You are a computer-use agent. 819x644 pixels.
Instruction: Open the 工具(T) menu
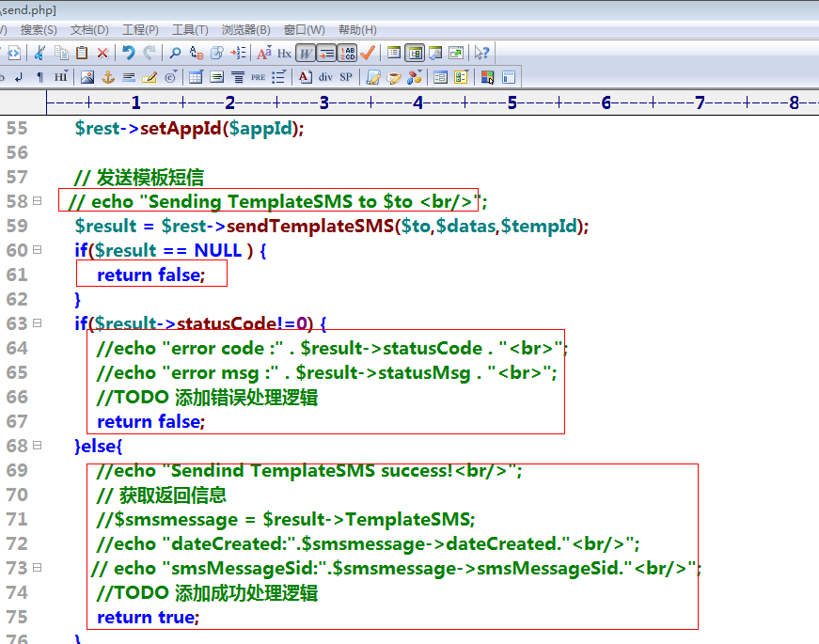(x=190, y=30)
